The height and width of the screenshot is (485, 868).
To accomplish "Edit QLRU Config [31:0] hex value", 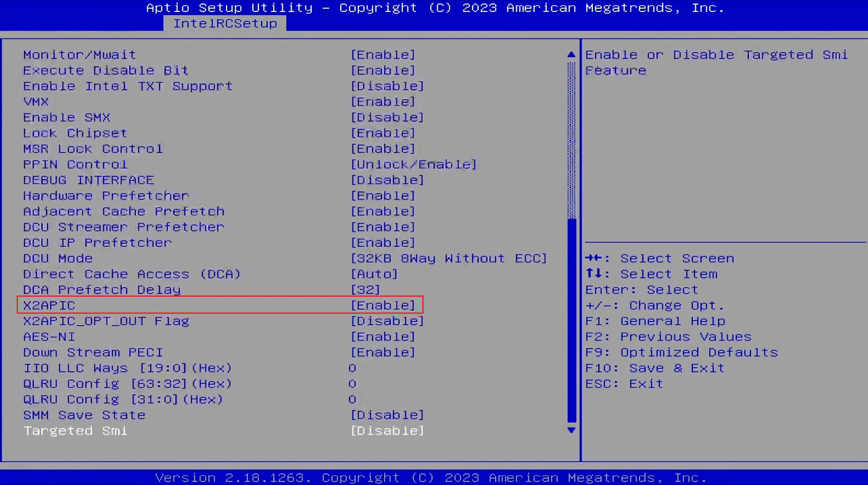I will point(352,399).
